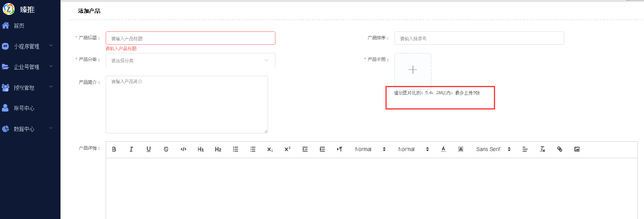Screen dimensions: 644x219
Task: Open the 请选择分类 category dropdown
Action: pyautogui.click(x=190, y=60)
